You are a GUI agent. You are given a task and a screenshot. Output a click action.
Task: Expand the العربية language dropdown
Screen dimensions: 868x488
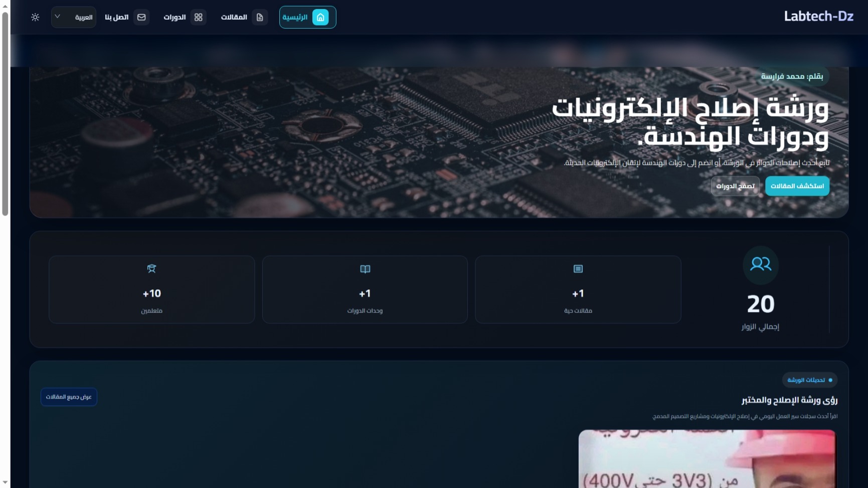tap(73, 18)
